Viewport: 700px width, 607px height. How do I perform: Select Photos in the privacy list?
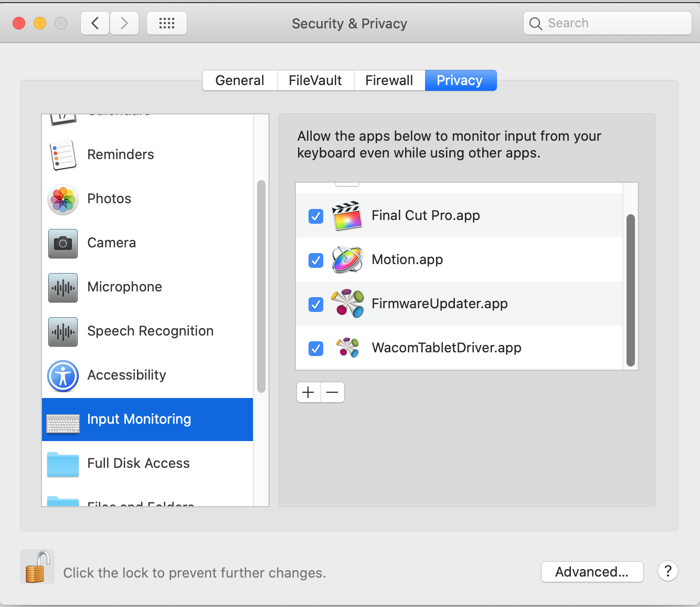[x=147, y=199]
